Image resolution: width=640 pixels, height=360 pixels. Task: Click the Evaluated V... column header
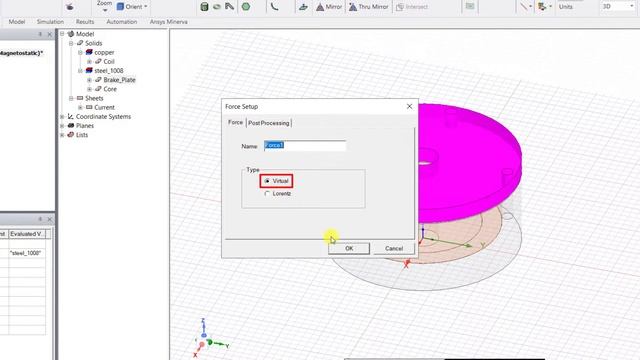click(27, 234)
